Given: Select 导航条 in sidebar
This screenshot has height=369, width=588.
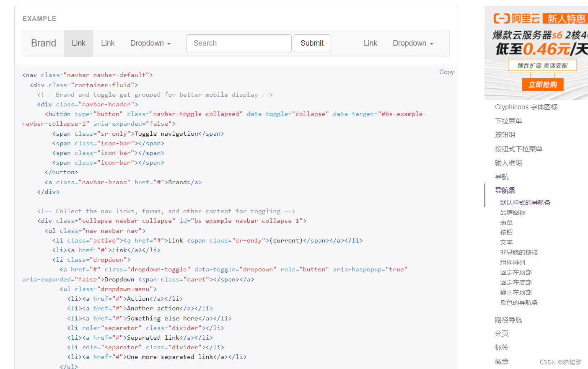Looking at the screenshot, I should coord(505,190).
